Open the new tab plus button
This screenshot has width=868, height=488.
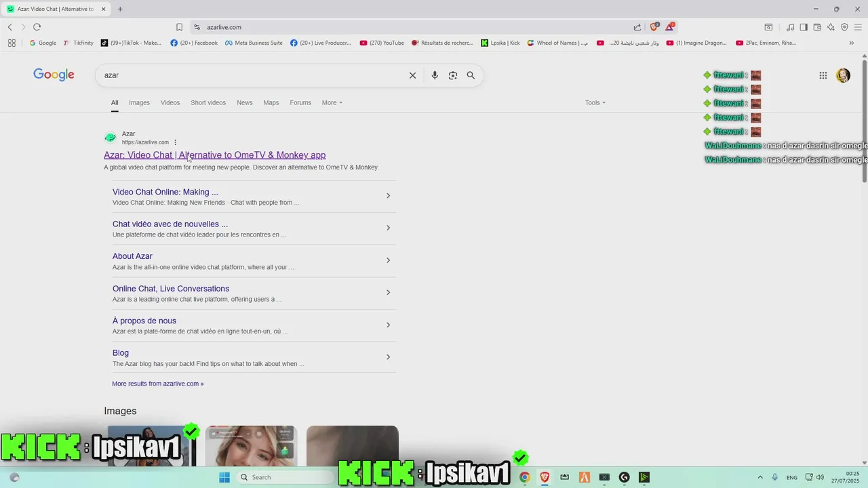(x=120, y=9)
